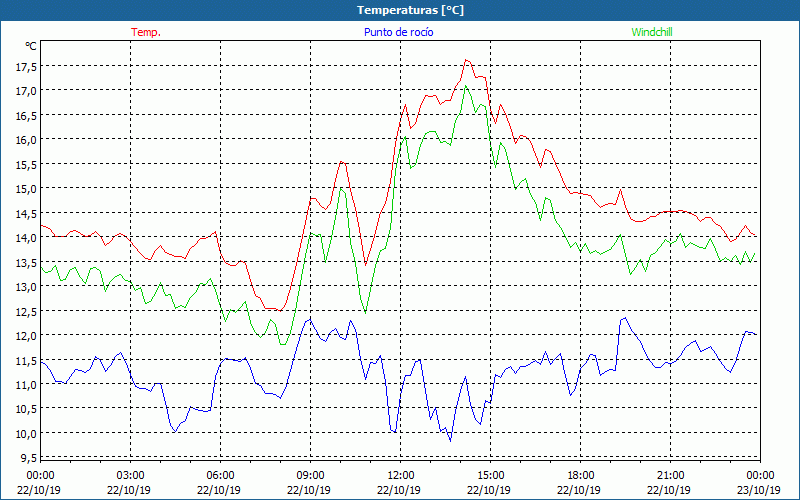The height and width of the screenshot is (500, 800).
Task: Click the highest peak of the green windchill line
Action: click(466, 86)
